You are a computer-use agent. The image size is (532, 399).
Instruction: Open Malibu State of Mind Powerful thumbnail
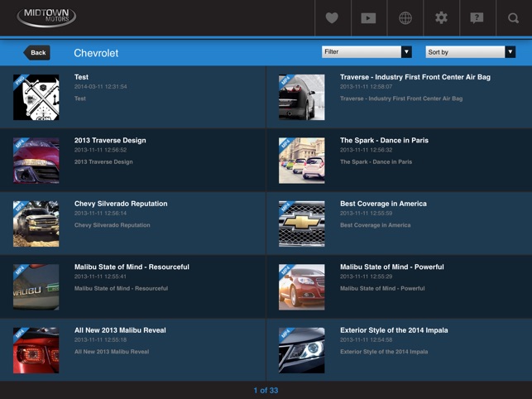click(x=302, y=287)
